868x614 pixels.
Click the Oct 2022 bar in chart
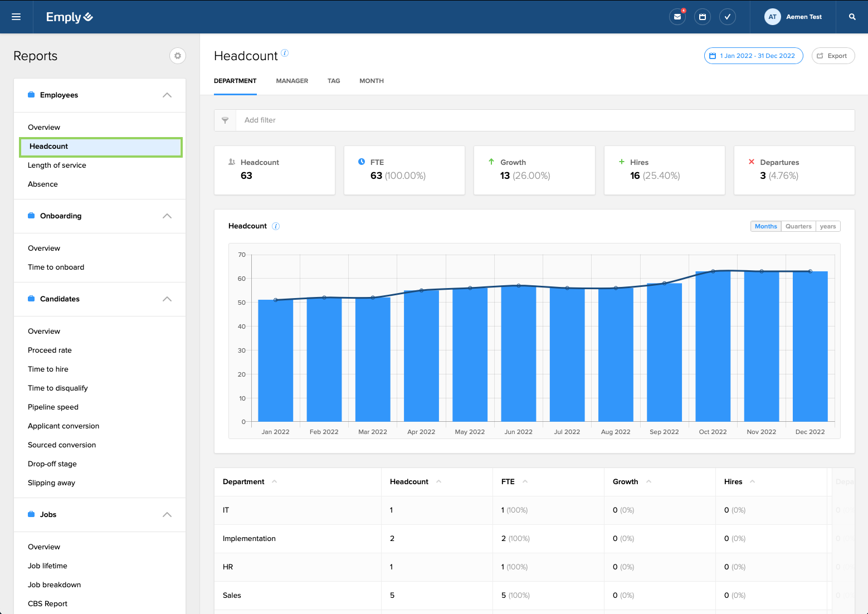point(713,345)
